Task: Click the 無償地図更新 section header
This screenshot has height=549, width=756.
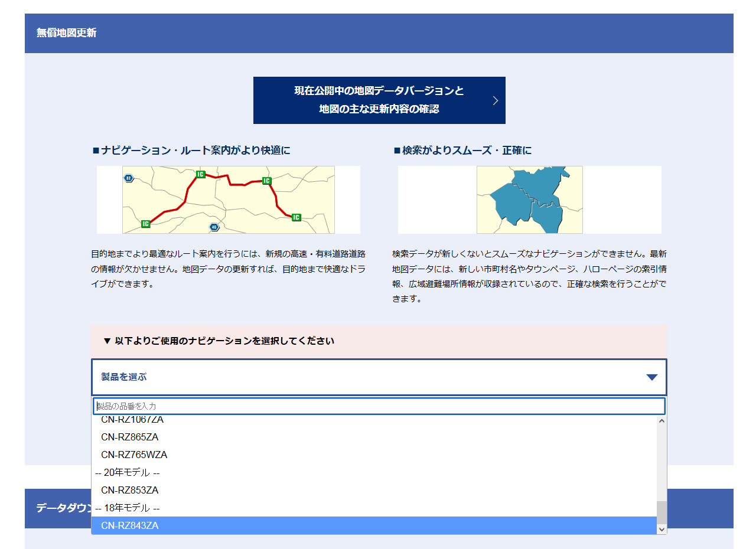Action: pos(379,33)
